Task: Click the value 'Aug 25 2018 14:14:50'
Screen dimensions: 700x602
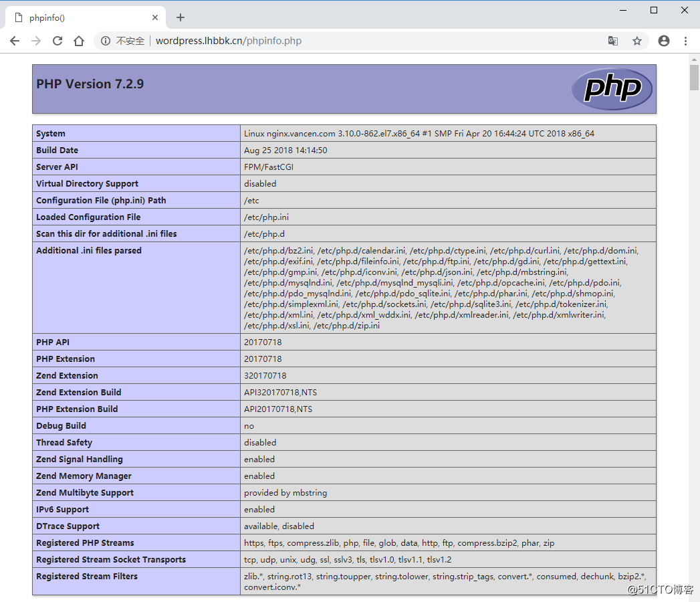Action: click(x=285, y=150)
